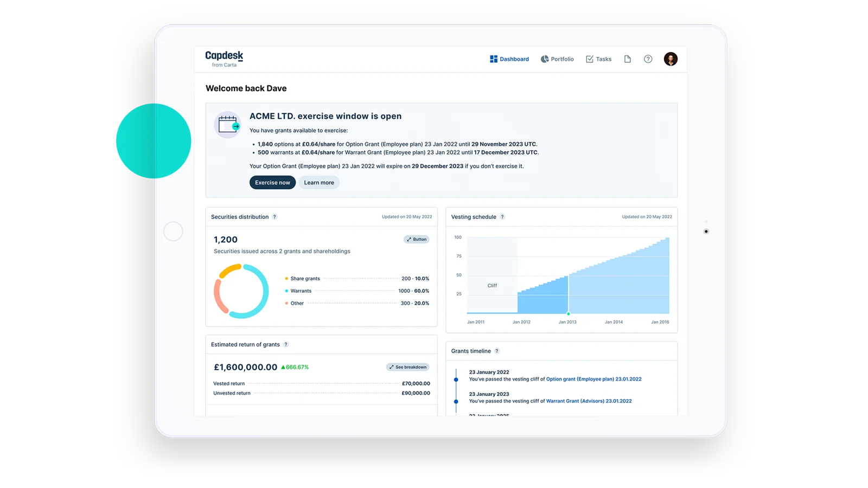Click the 1,200 securities total

click(x=226, y=240)
